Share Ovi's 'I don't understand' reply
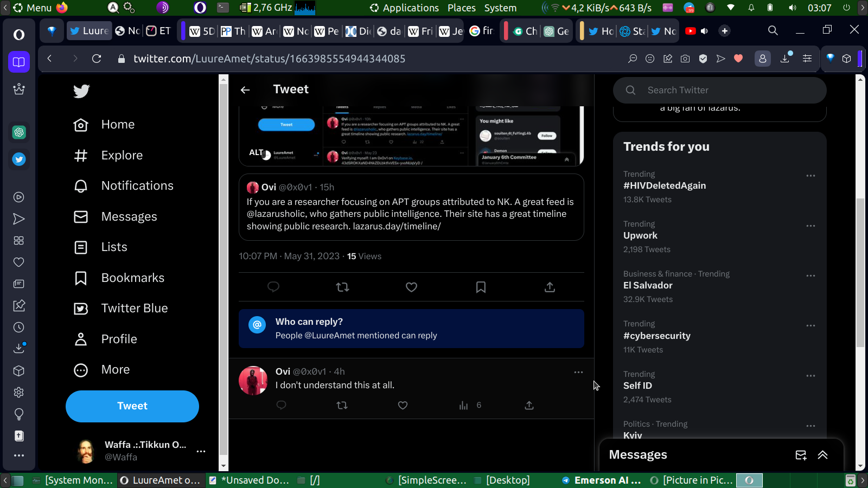Image resolution: width=868 pixels, height=488 pixels. pos(529,405)
